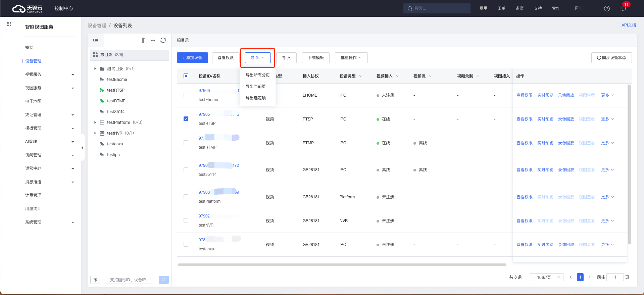Open the 10条/页 page size dropdown

point(547,277)
